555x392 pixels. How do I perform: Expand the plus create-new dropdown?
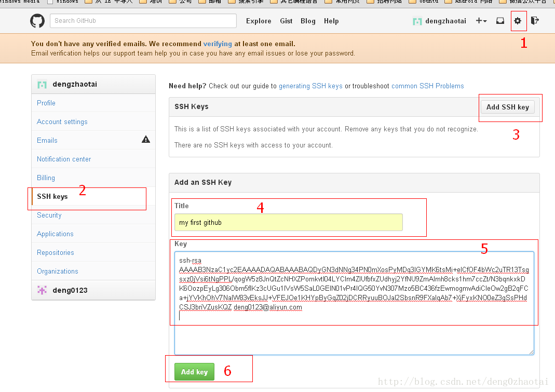click(481, 21)
